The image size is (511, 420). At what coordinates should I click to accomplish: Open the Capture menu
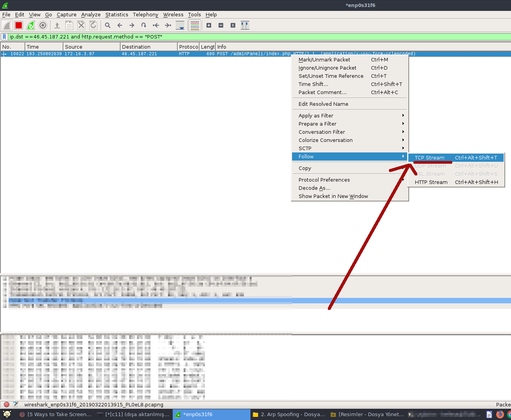pos(66,15)
